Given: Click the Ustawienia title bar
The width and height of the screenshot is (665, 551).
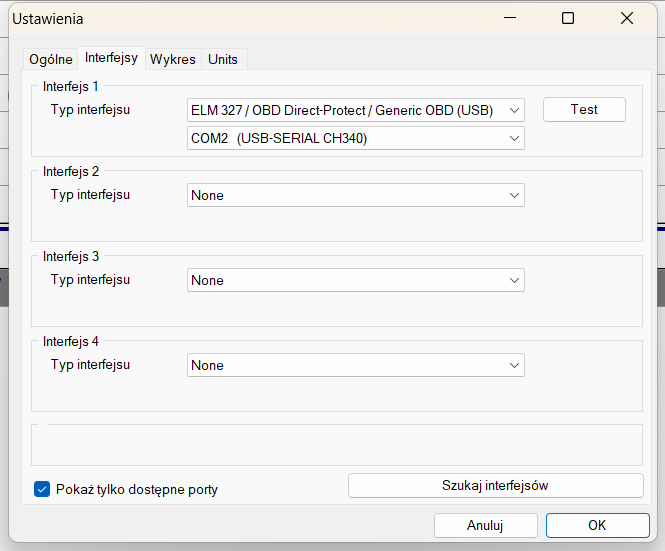Looking at the screenshot, I should 250,18.
